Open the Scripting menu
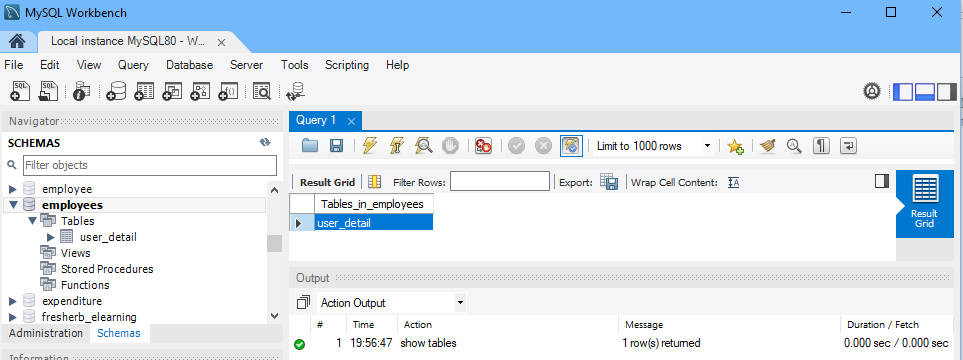963x360 pixels. point(347,65)
